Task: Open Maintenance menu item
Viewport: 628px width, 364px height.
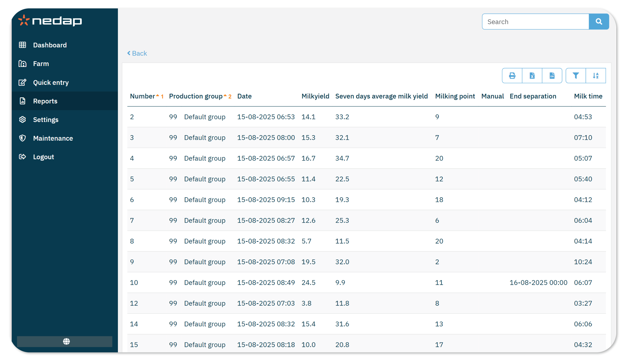Action: click(x=65, y=138)
